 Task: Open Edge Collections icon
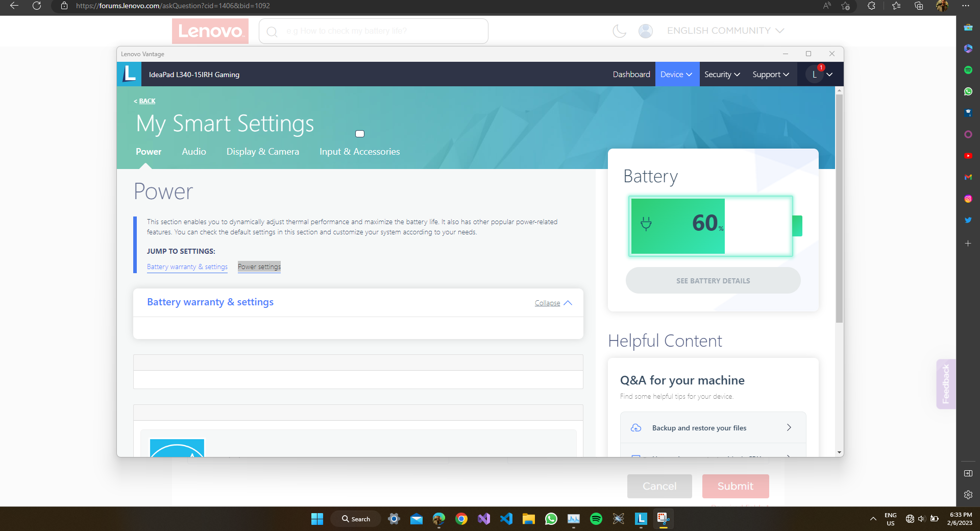click(x=919, y=6)
